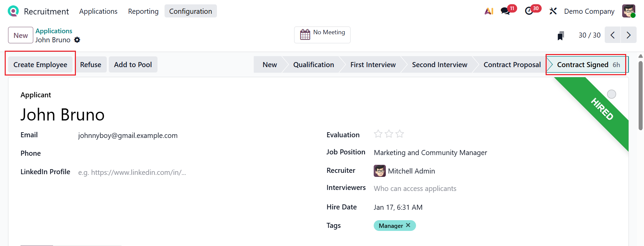Open the chat messages icon
644x246 pixels.
505,11
